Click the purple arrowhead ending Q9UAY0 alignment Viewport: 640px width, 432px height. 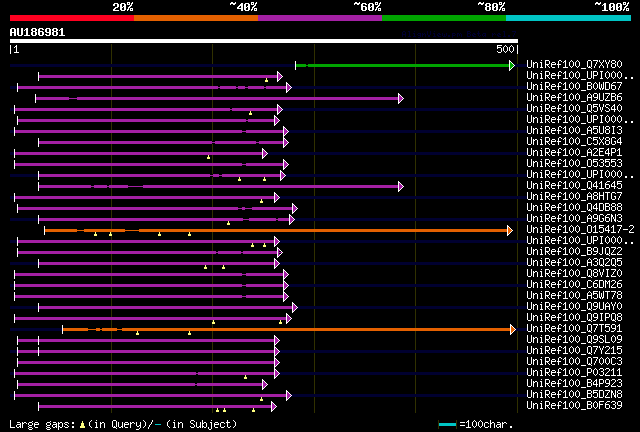pos(295,307)
